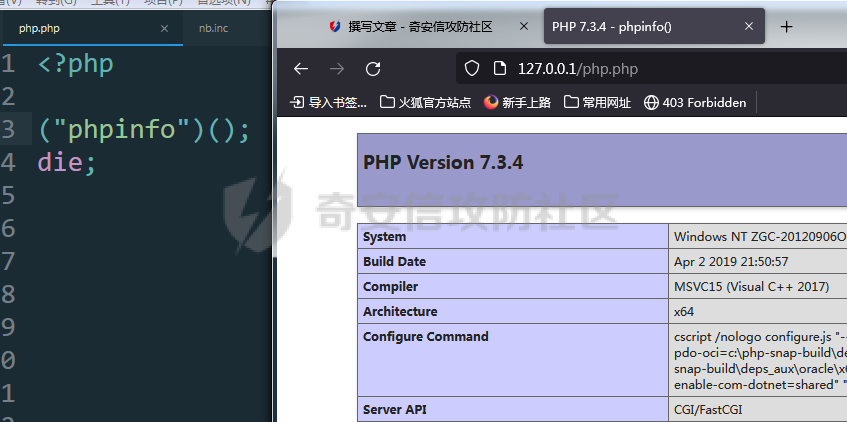Open the tracking protection shield icon

pos(472,69)
